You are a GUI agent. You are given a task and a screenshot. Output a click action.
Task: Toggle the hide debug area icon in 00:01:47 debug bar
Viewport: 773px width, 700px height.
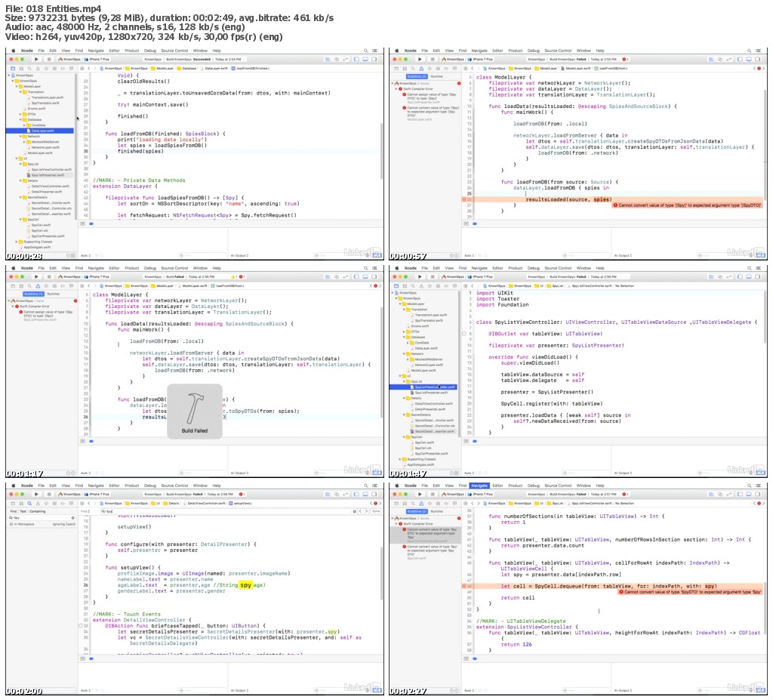466,441
